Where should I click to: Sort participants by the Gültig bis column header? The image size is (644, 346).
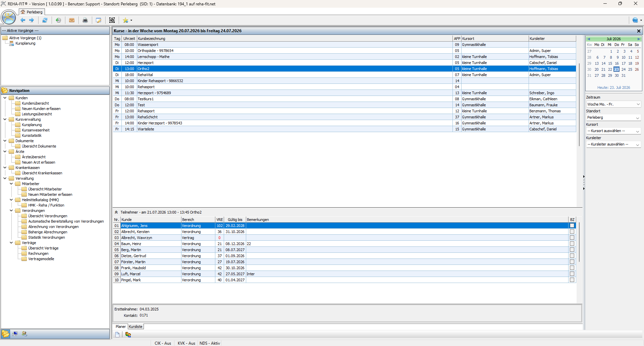235,220
